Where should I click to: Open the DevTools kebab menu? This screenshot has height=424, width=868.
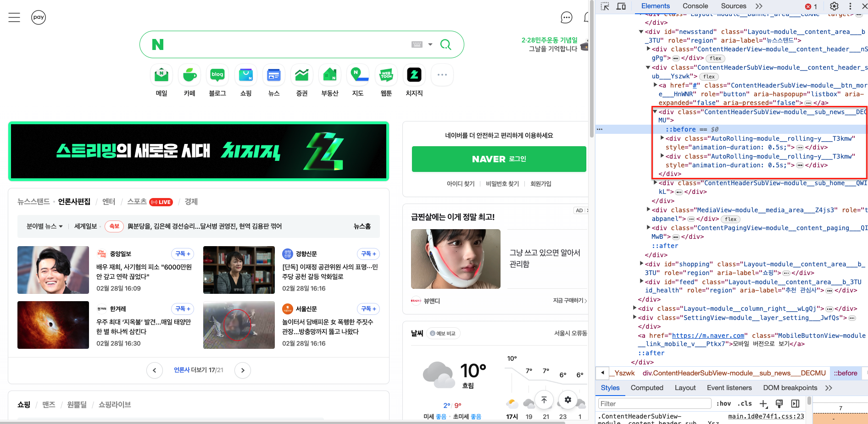point(850,6)
